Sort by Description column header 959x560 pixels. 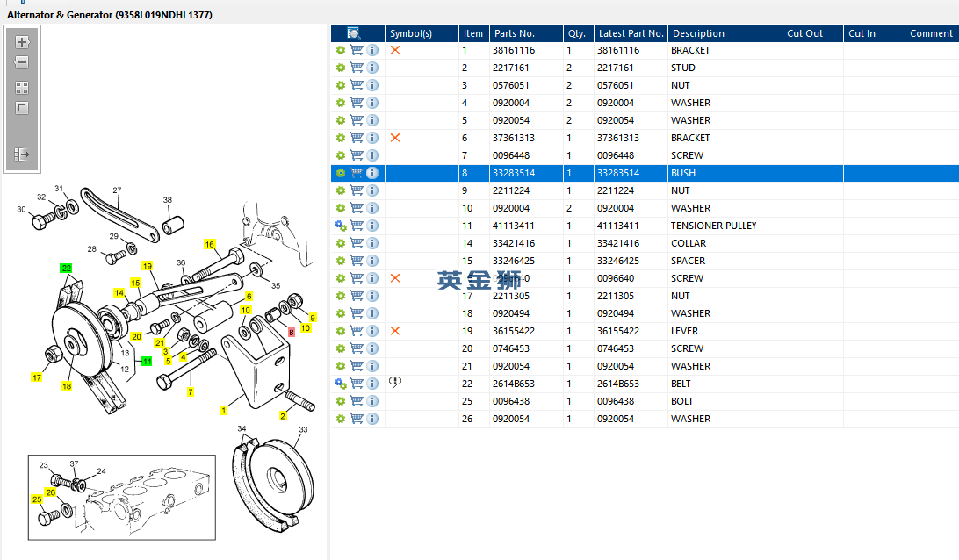tap(725, 33)
